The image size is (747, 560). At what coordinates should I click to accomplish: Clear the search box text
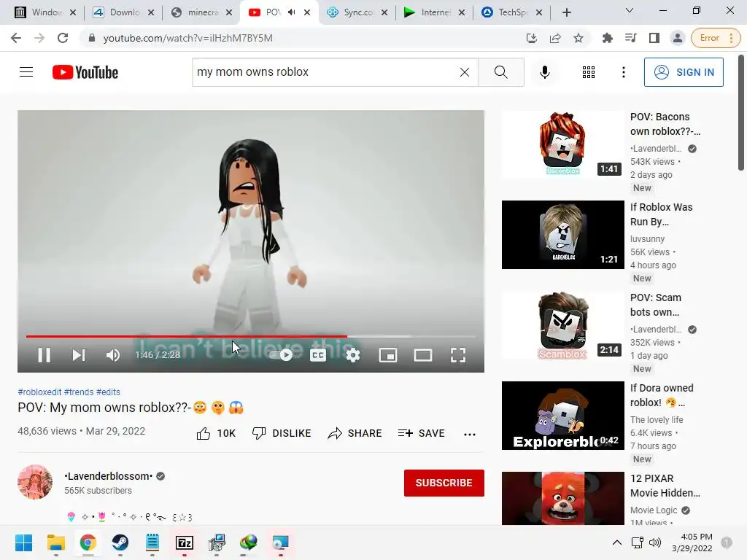click(465, 72)
